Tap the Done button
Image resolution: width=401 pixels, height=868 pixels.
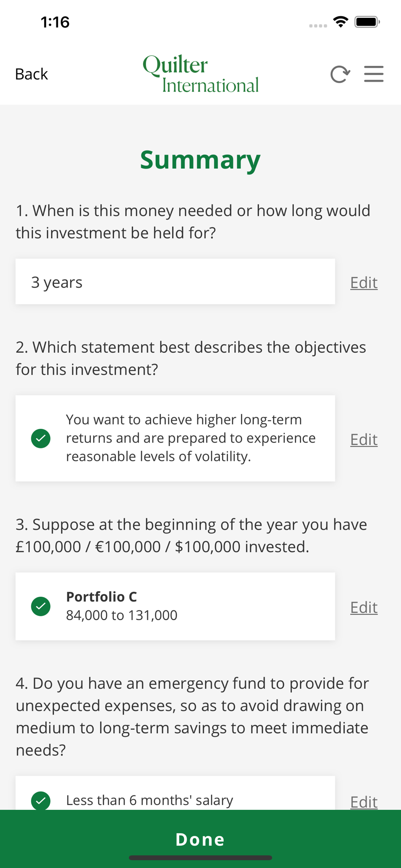[x=200, y=839]
